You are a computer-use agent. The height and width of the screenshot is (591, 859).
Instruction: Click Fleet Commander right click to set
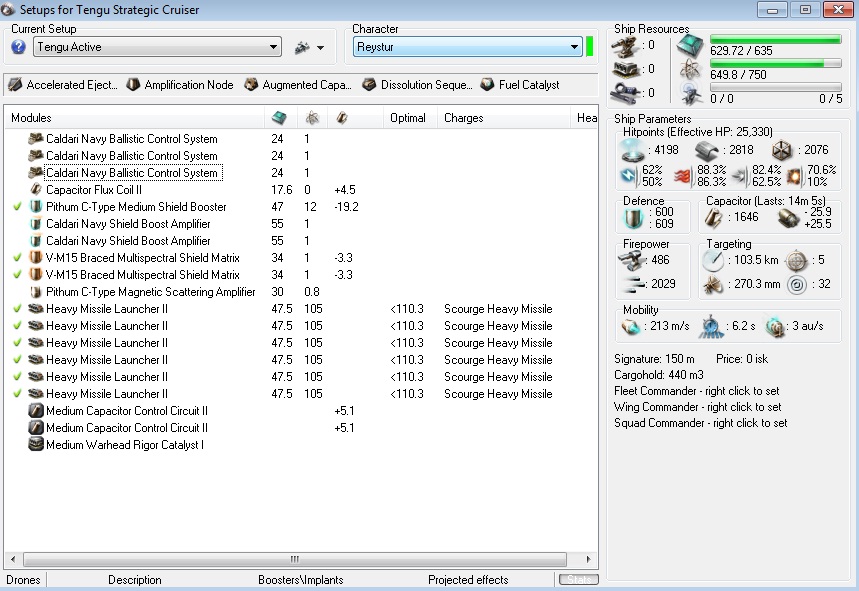point(696,391)
